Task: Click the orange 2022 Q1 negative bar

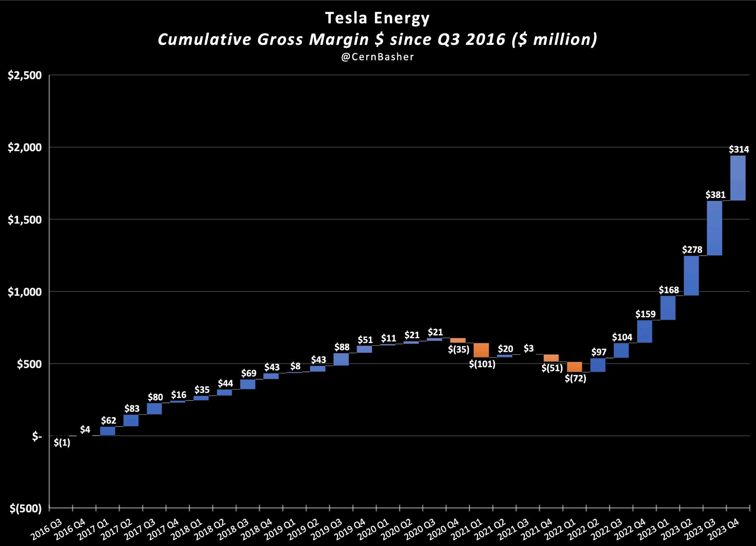Action: tap(575, 367)
